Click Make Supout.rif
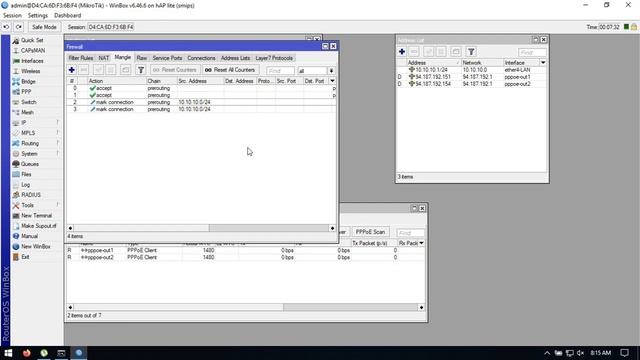 click(38, 226)
